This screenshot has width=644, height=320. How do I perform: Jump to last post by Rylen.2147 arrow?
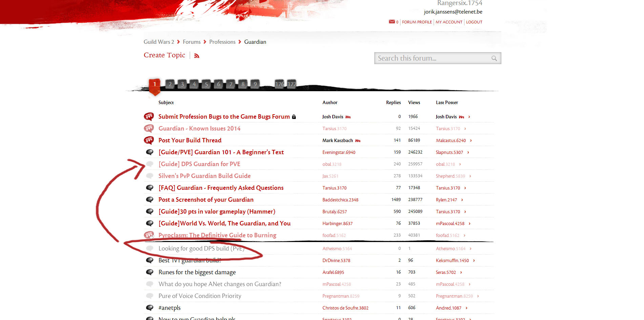click(x=462, y=200)
